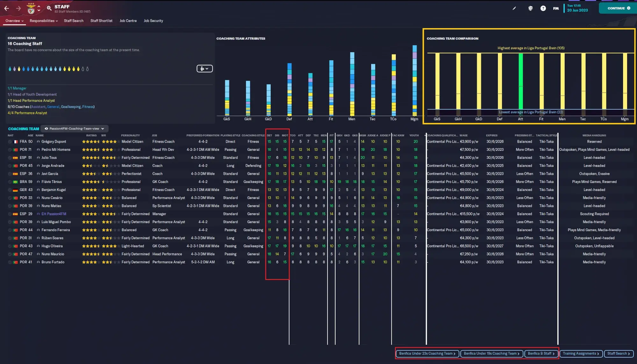Open the search magnifier icon

tap(49, 8)
